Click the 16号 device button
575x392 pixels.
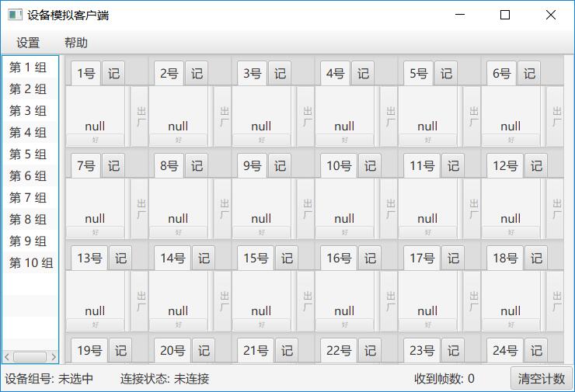(x=339, y=258)
